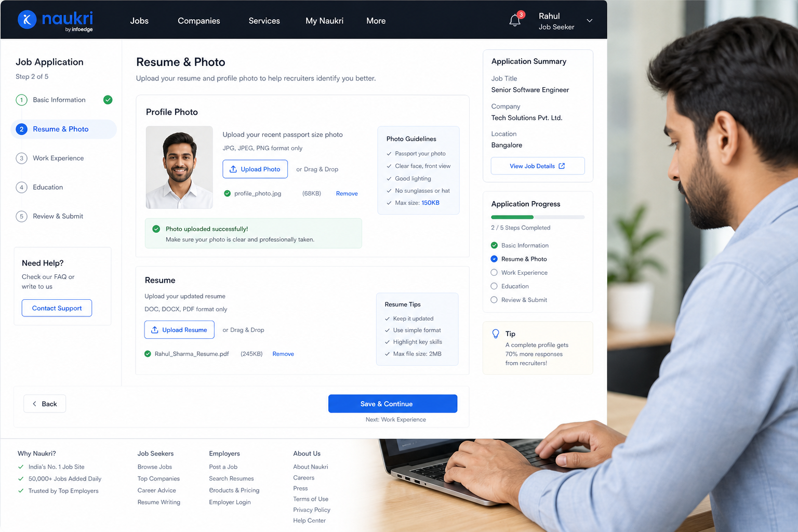This screenshot has height=532, width=798.
Task: Click upload icon in Upload Photo button
Action: coord(233,169)
